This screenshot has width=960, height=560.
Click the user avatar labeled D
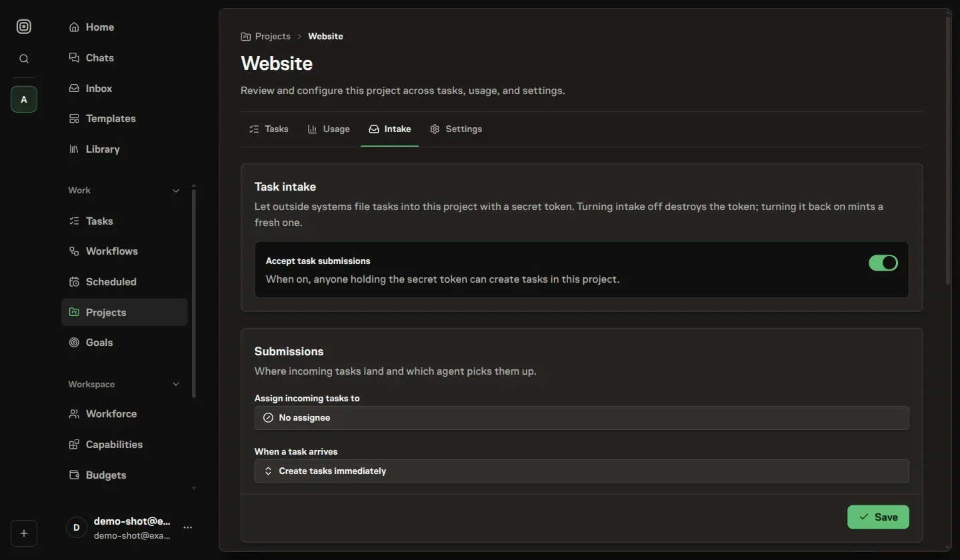[x=77, y=527]
